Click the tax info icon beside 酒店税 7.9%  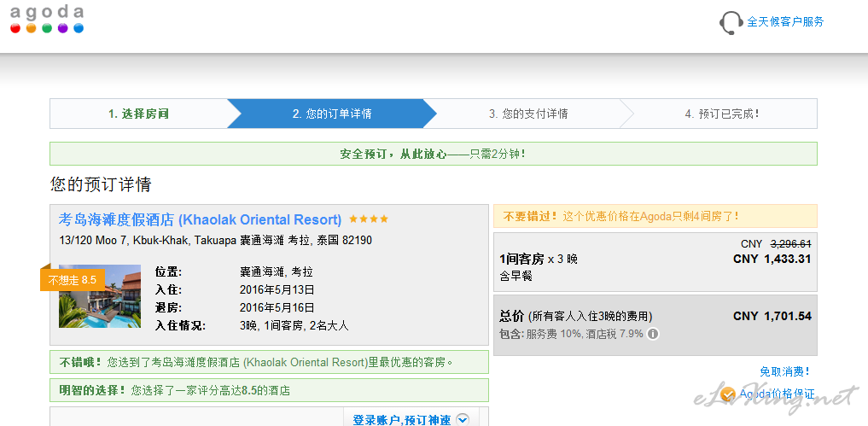pyautogui.click(x=653, y=334)
